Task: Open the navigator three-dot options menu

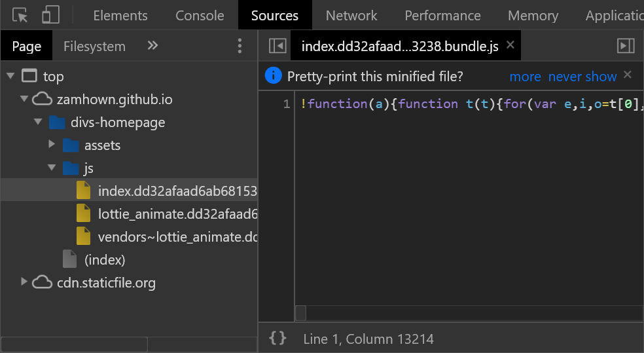Action: [x=240, y=46]
